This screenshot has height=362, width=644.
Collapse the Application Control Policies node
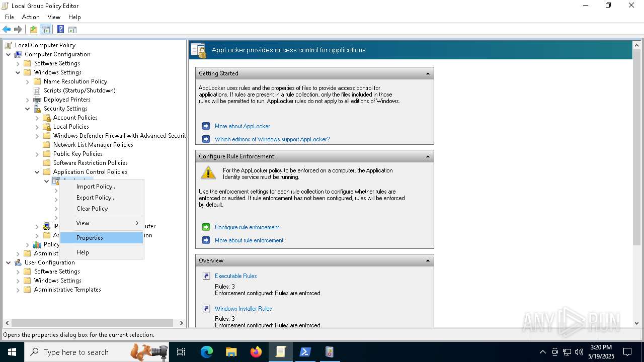click(37, 172)
